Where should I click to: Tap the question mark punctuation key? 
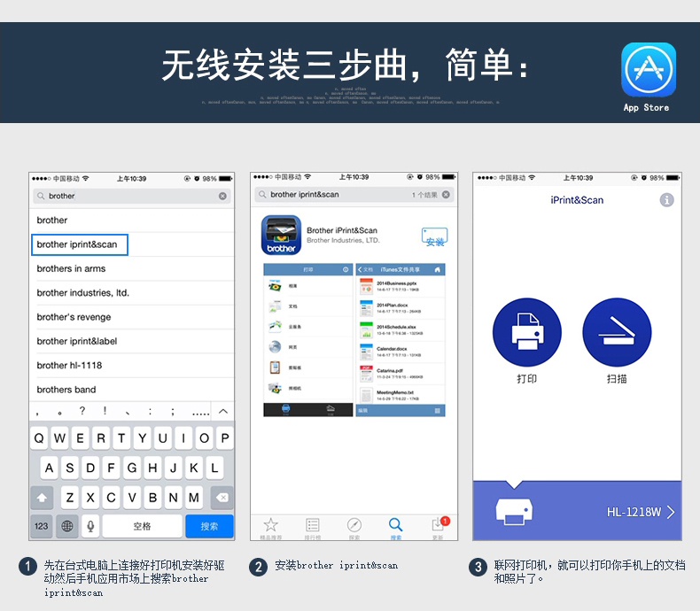click(x=82, y=411)
